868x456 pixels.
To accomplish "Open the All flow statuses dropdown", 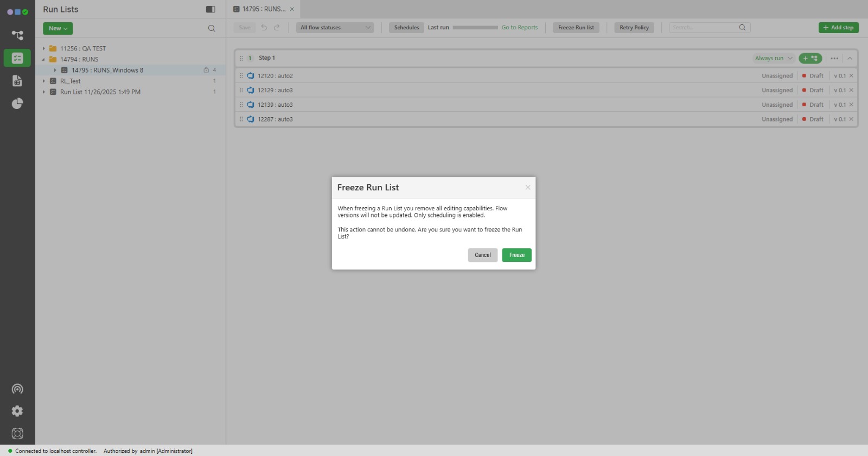I will pyautogui.click(x=335, y=28).
